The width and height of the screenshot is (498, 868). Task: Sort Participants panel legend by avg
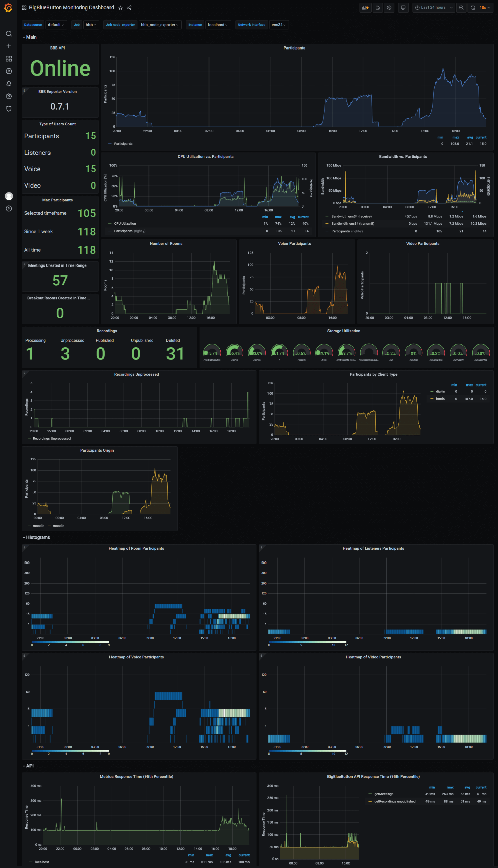tap(470, 137)
